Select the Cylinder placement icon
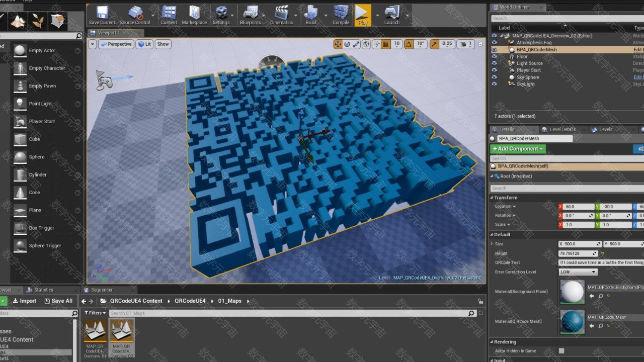 pos(20,174)
